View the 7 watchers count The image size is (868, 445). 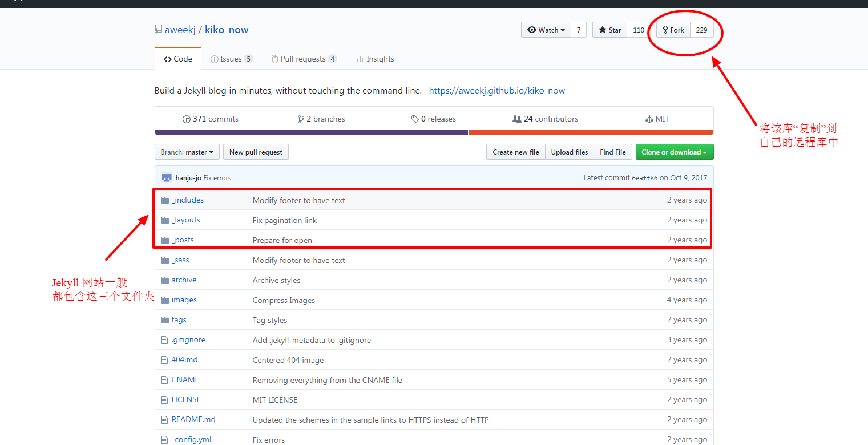pos(579,30)
